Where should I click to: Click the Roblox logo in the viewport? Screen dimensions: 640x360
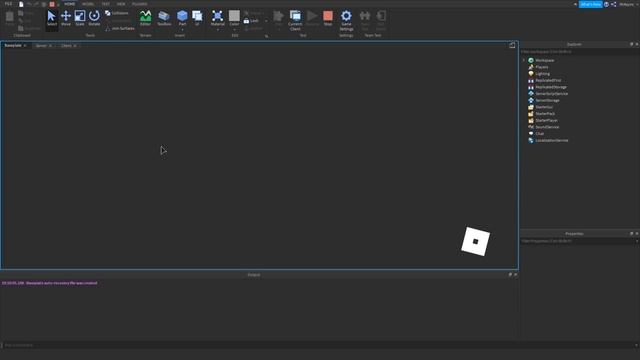(x=476, y=242)
